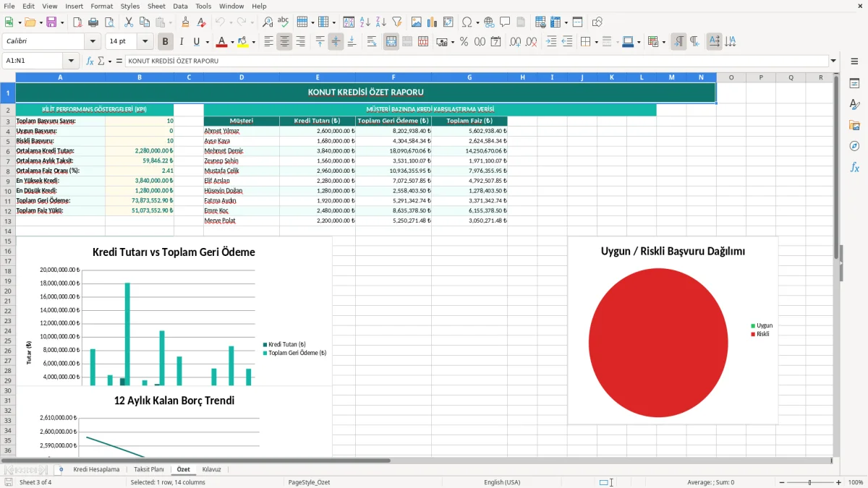This screenshot has height=488, width=868.
Task: Open the sidebar Navigator compass icon
Action: (x=854, y=146)
